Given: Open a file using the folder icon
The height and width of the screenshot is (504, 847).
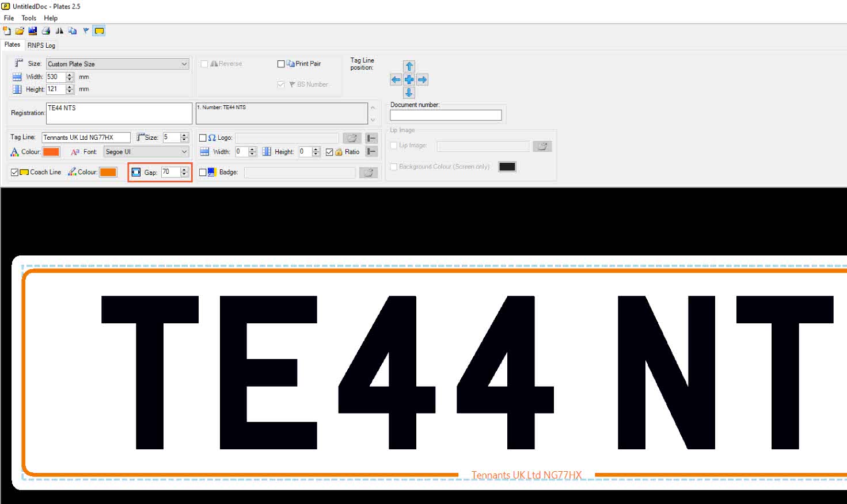Looking at the screenshot, I should 20,31.
